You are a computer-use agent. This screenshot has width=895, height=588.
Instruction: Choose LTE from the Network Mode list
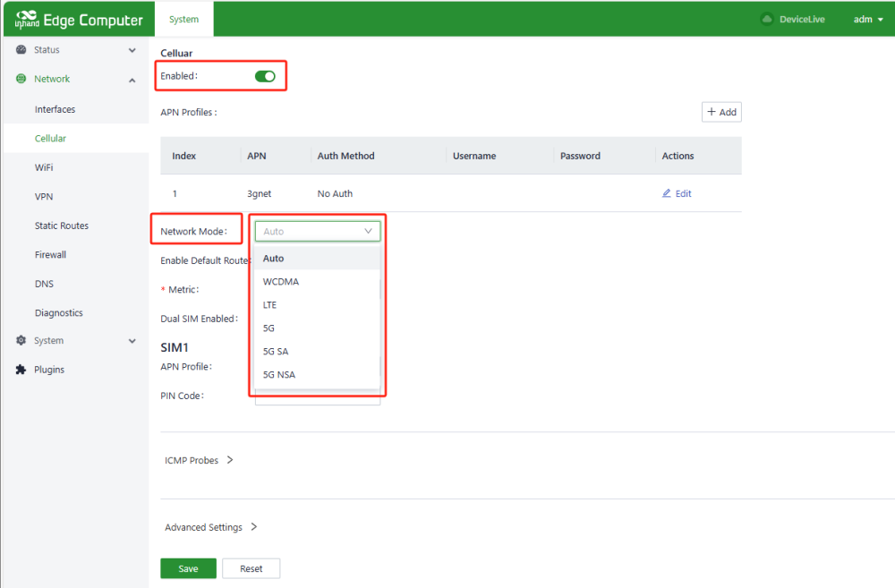tap(270, 305)
